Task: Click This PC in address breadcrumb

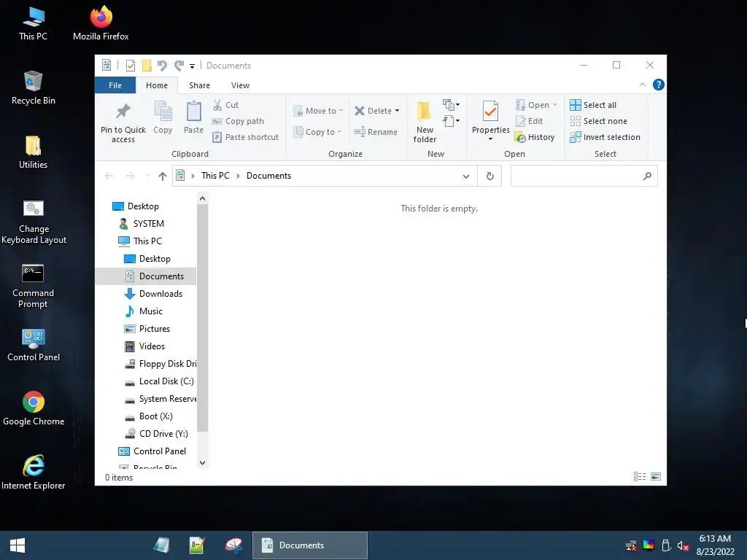Action: point(215,176)
